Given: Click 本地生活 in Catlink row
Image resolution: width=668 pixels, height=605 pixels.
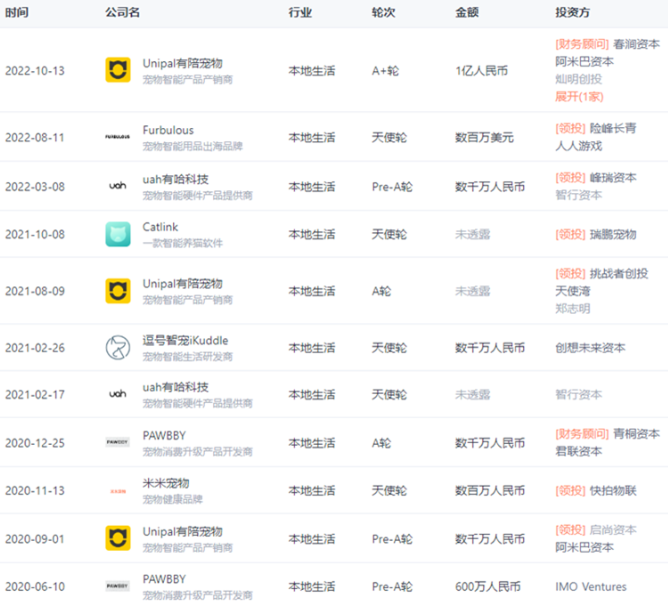Looking at the screenshot, I should (x=312, y=234).
